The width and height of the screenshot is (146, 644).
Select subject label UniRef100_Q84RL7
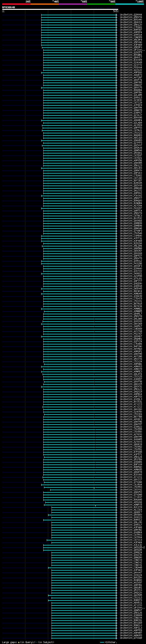tap(131, 314)
